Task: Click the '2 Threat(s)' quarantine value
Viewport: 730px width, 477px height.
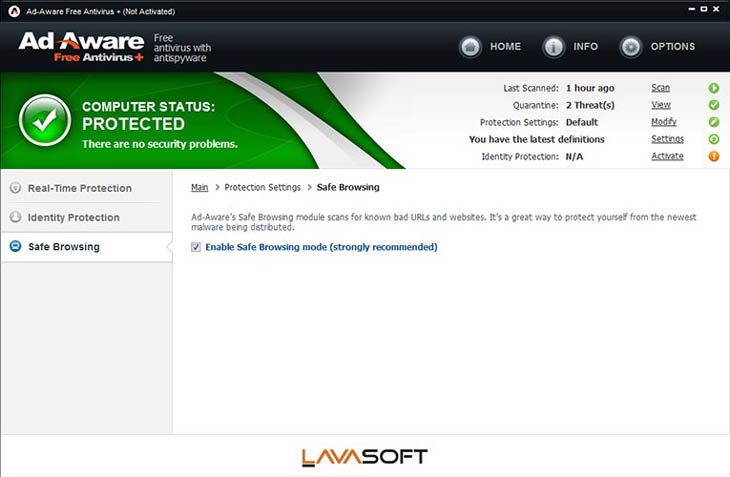Action: tap(590, 105)
